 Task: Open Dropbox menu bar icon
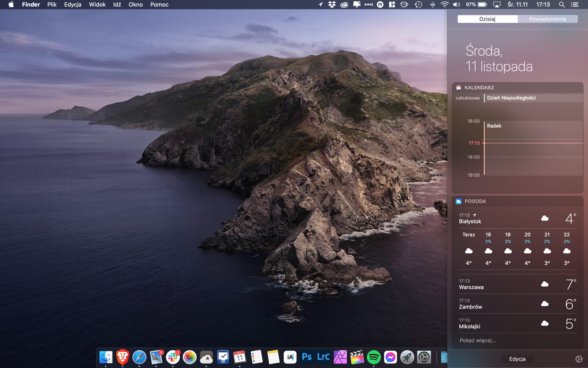332,4
